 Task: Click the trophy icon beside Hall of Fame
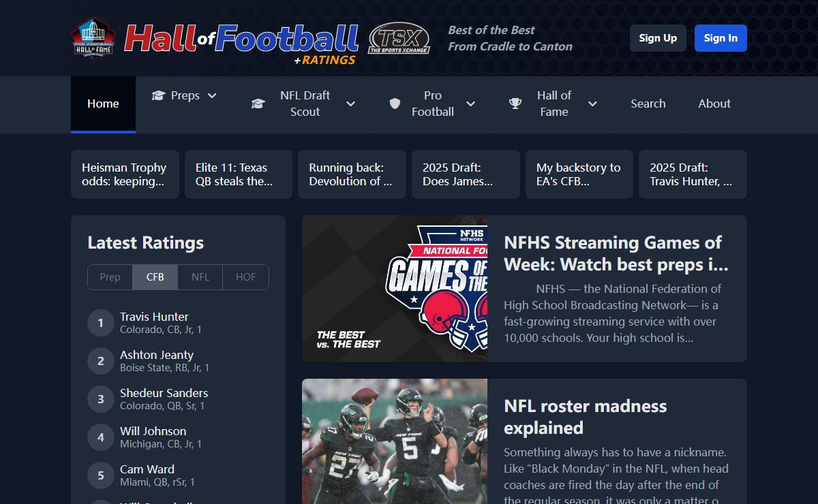click(515, 104)
